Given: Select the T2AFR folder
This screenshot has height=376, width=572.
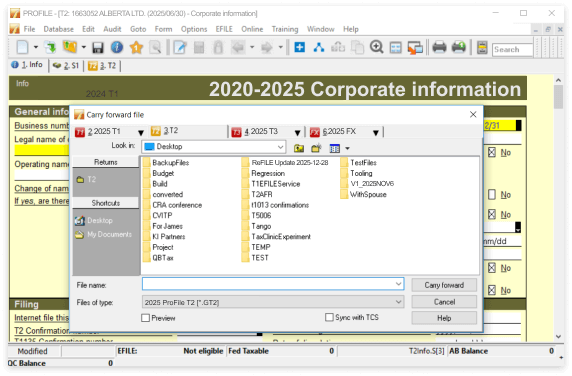Looking at the screenshot, I should (257, 194).
